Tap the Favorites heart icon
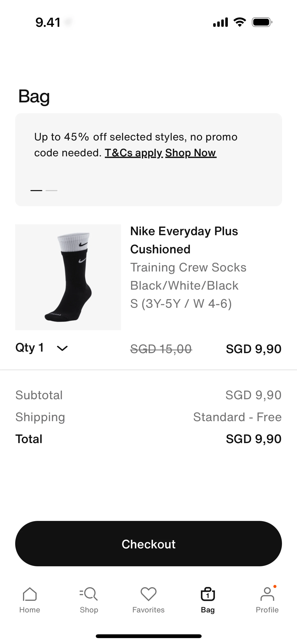 tap(148, 594)
